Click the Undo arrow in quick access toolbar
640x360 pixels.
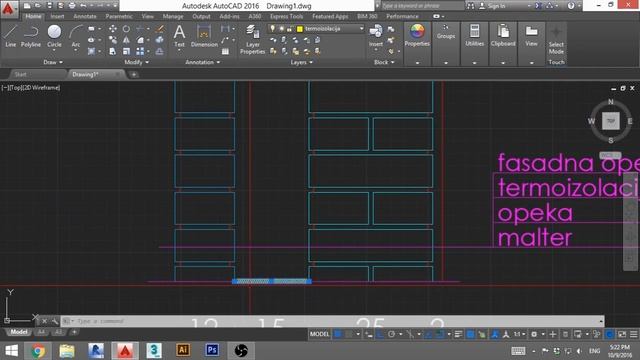83,6
